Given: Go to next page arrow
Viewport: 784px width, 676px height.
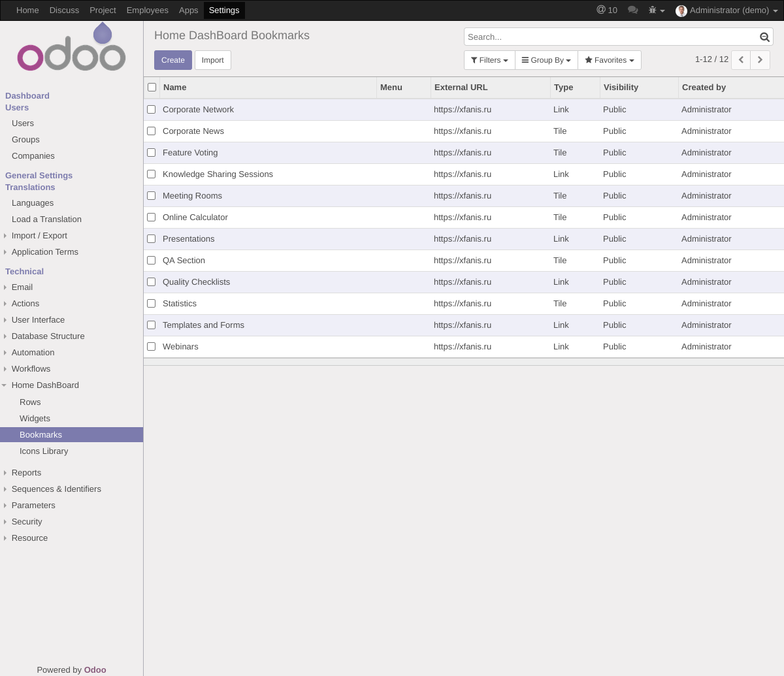Looking at the screenshot, I should (x=760, y=60).
